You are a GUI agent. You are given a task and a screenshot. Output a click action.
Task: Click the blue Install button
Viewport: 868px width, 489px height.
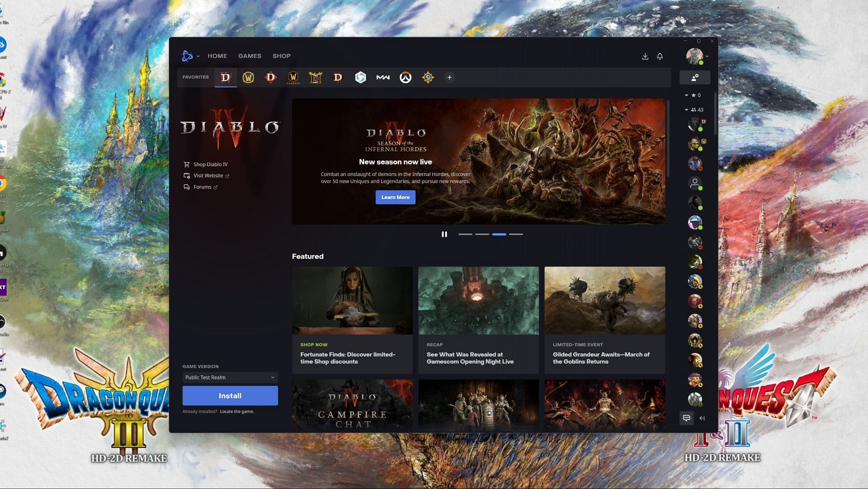[230, 395]
